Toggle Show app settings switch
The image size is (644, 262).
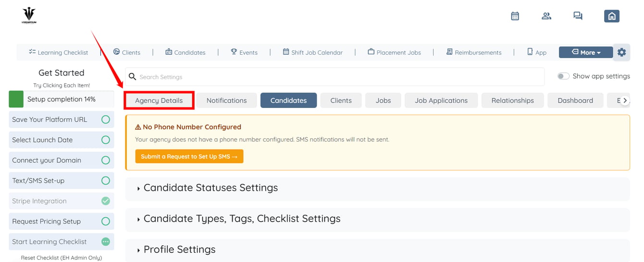563,76
